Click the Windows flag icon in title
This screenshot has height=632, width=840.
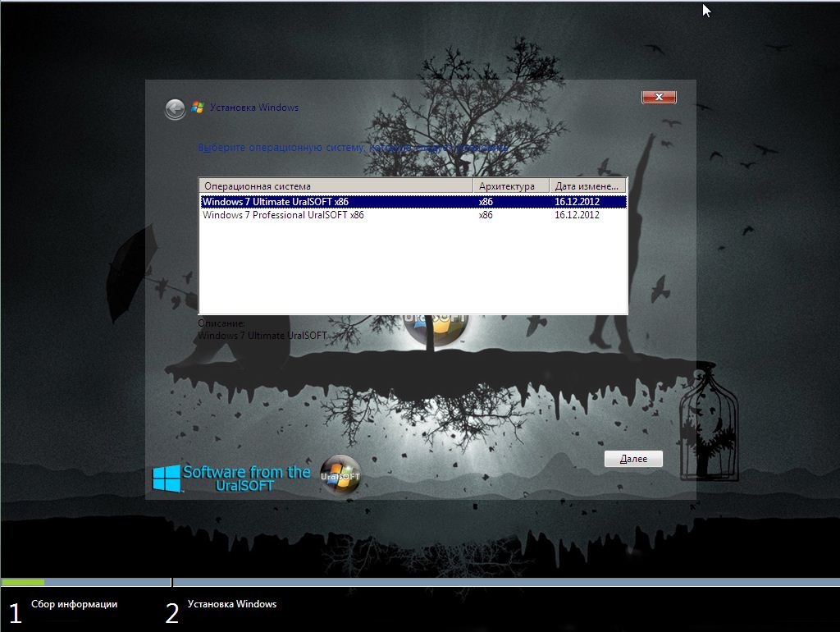tap(198, 108)
